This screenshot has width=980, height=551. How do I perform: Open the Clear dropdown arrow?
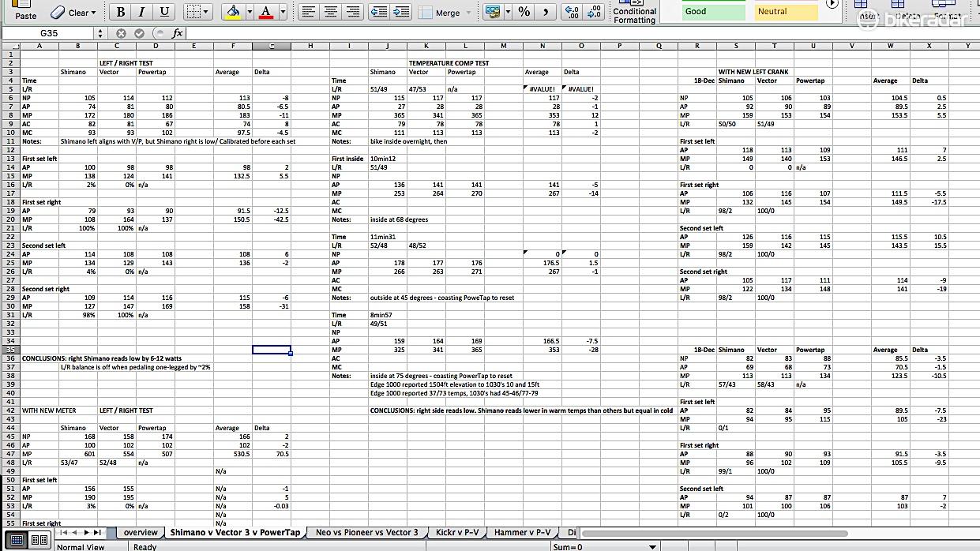(x=92, y=13)
